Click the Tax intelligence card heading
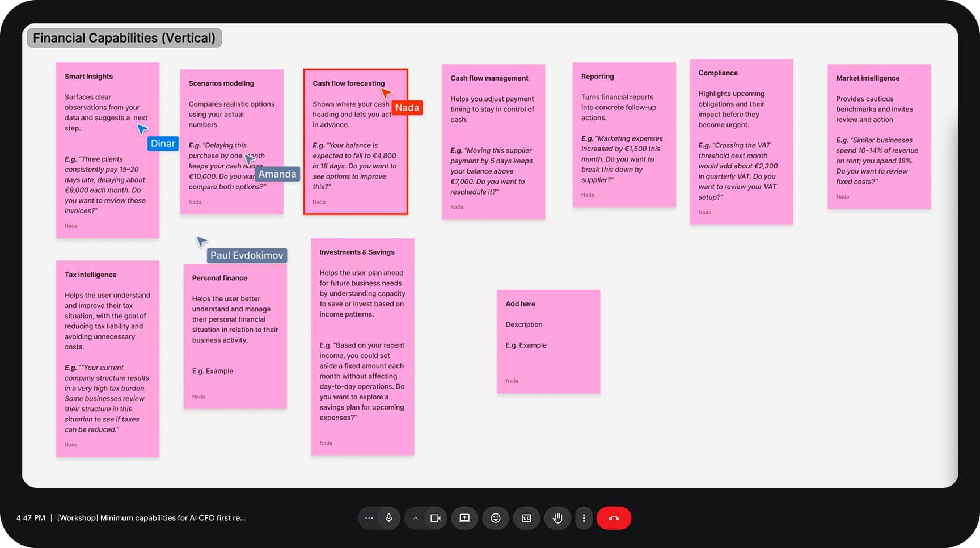 (91, 275)
